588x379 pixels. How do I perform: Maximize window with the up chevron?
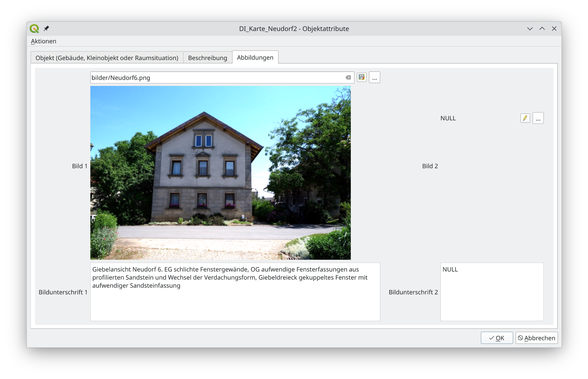pos(542,29)
